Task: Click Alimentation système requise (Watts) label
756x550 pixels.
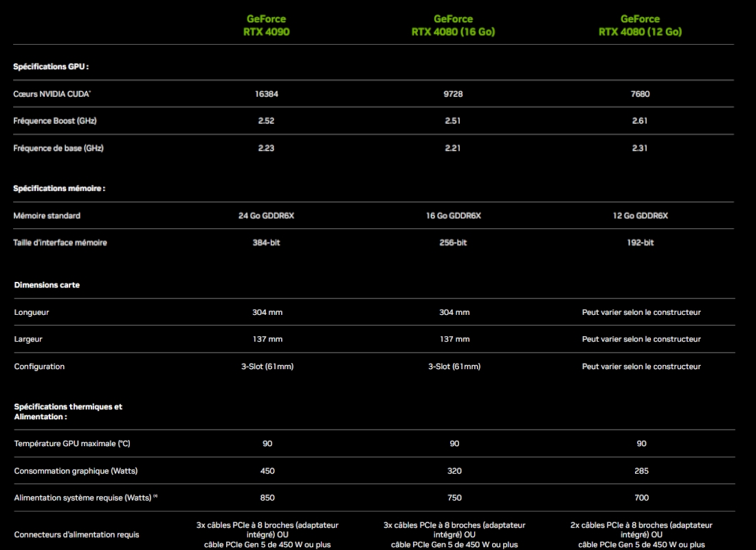Action: (x=86, y=498)
